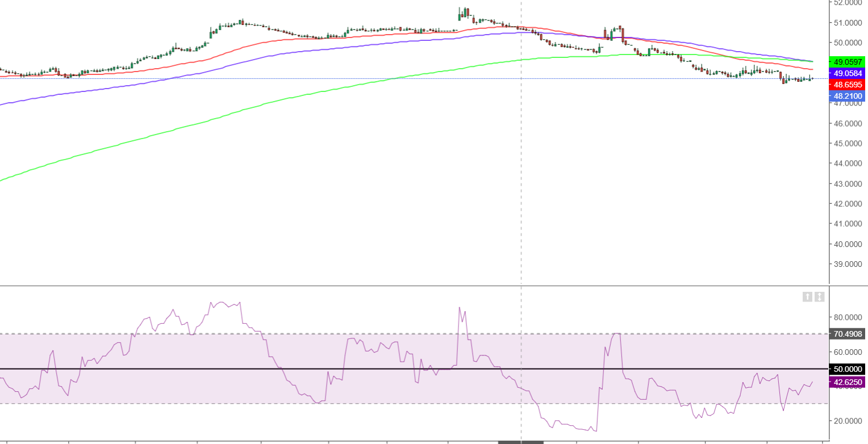
Task: Click the maximize pane double-arrow icon
Action: point(820,296)
